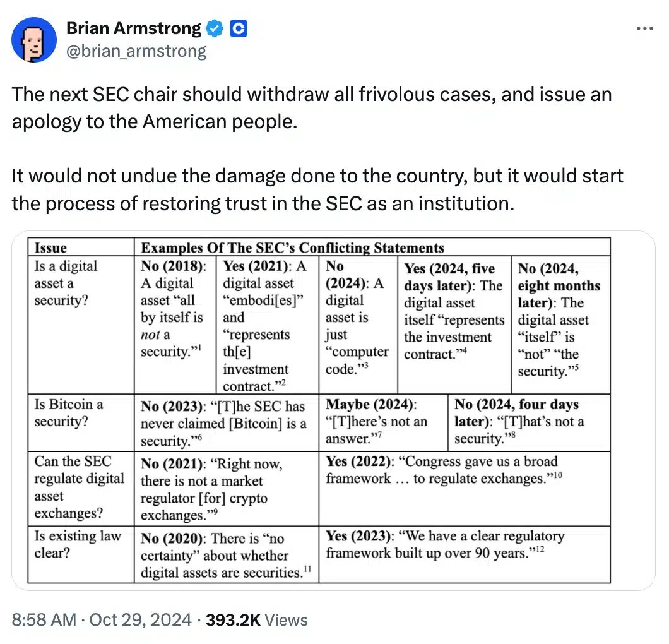Select the "Is Bitcoin a security?" row label
Screen dimensions: 669x644
69,413
